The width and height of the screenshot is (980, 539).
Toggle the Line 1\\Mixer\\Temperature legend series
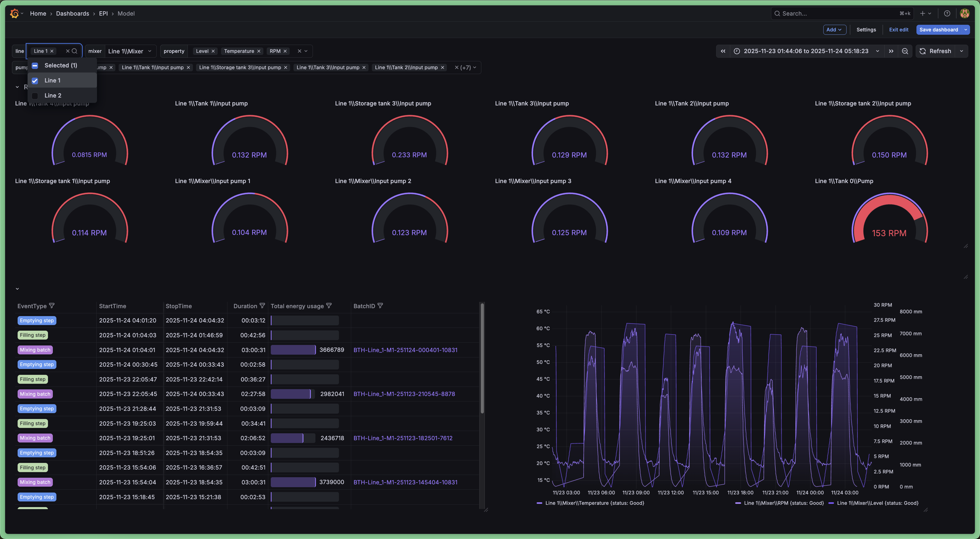[594, 503]
